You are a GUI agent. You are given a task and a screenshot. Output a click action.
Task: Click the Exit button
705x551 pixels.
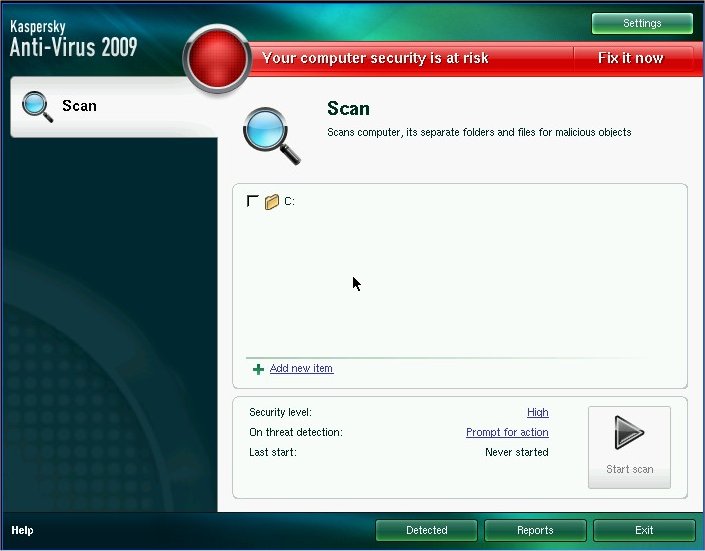(x=644, y=530)
